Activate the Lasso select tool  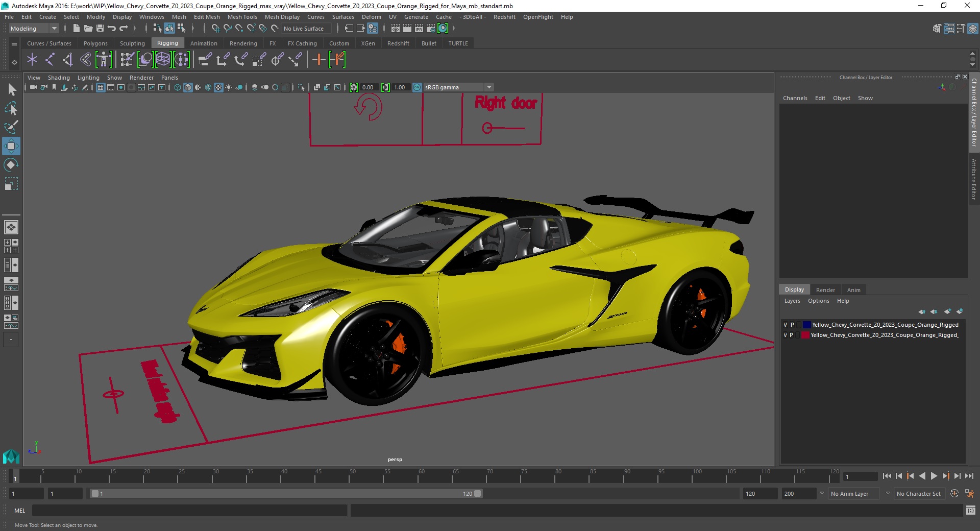(11, 108)
